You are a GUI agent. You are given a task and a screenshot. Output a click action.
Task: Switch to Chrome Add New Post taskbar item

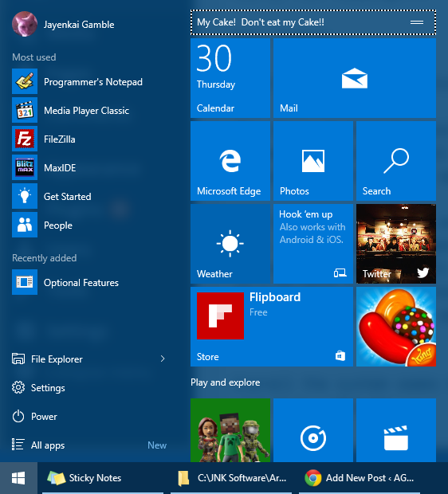point(360,478)
